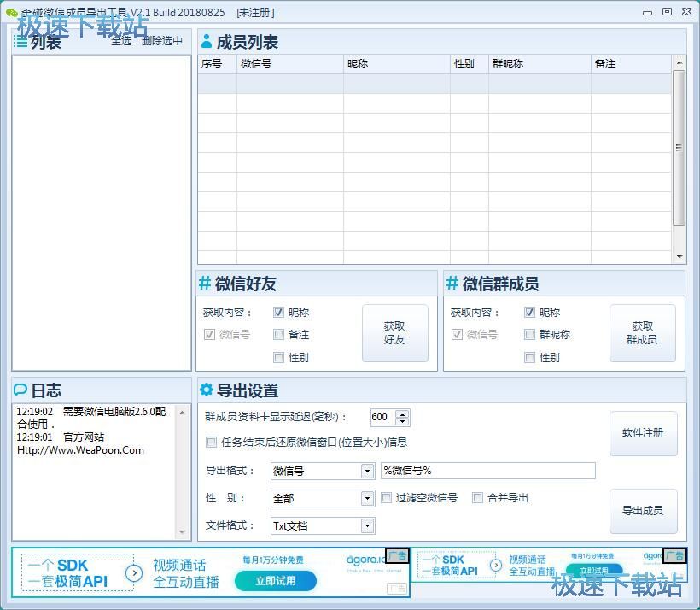Click the gear icon next to 导出设置
This screenshot has height=610, width=700.
point(207,390)
